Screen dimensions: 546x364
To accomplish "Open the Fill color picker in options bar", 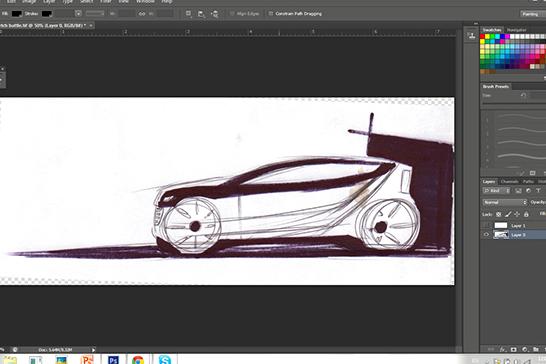I will (x=16, y=14).
